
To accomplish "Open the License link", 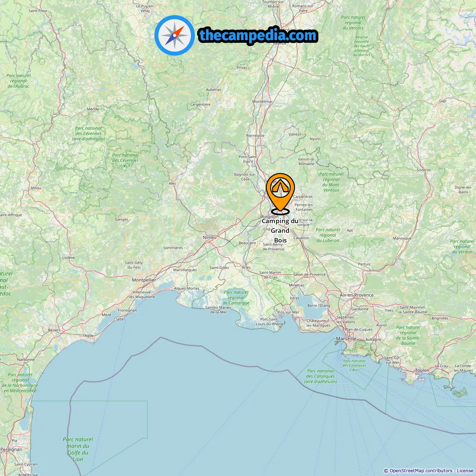I will (465, 471).
